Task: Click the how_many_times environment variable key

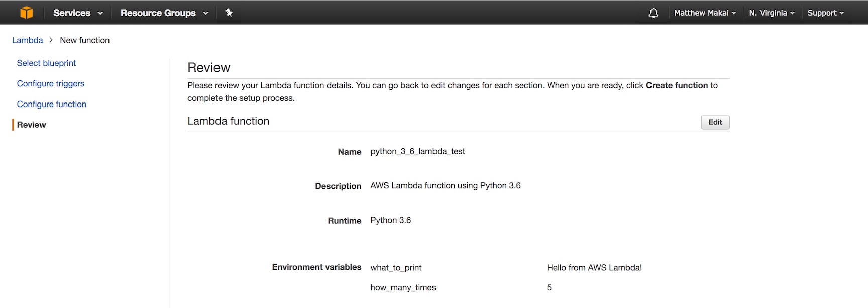Action: [403, 288]
